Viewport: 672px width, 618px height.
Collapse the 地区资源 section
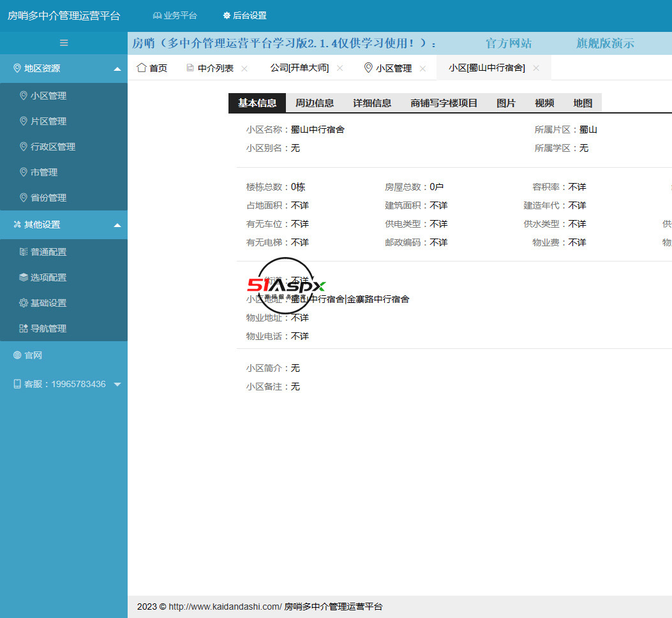[x=117, y=69]
